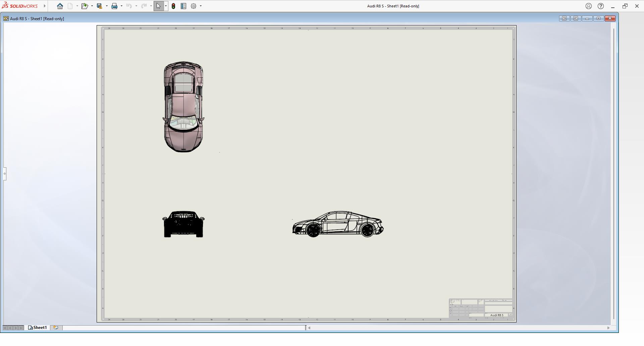Screen dimensions: 644x346
Task: Click the Save icon with warning badge
Action: 99,6
